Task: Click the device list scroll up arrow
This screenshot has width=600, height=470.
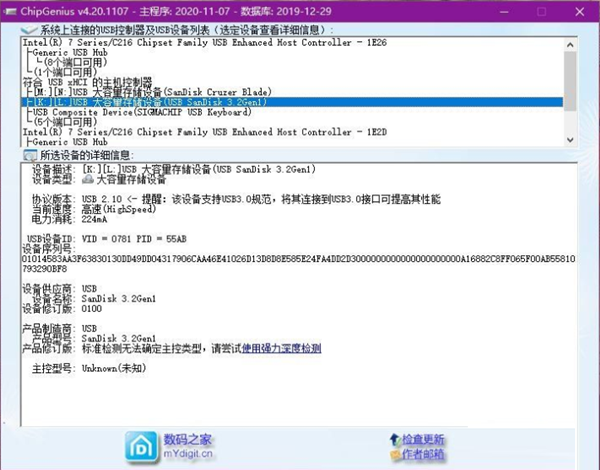Action: [x=570, y=45]
